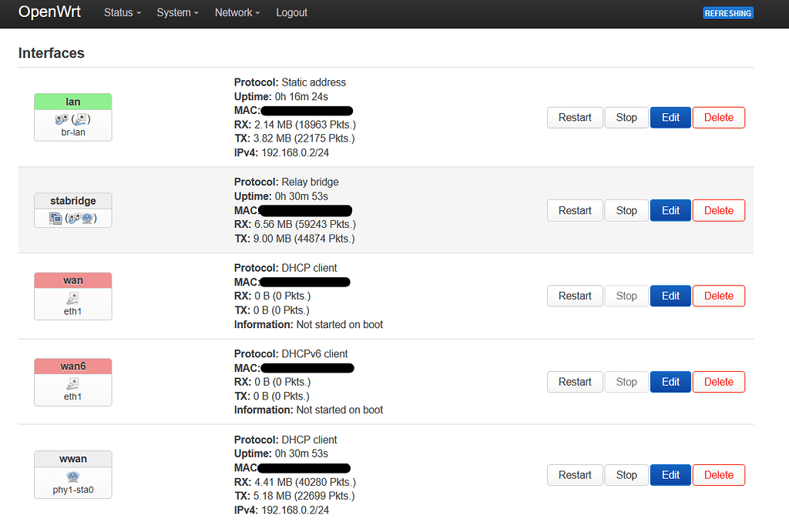
Task: Open the System dropdown menu
Action: [x=177, y=13]
